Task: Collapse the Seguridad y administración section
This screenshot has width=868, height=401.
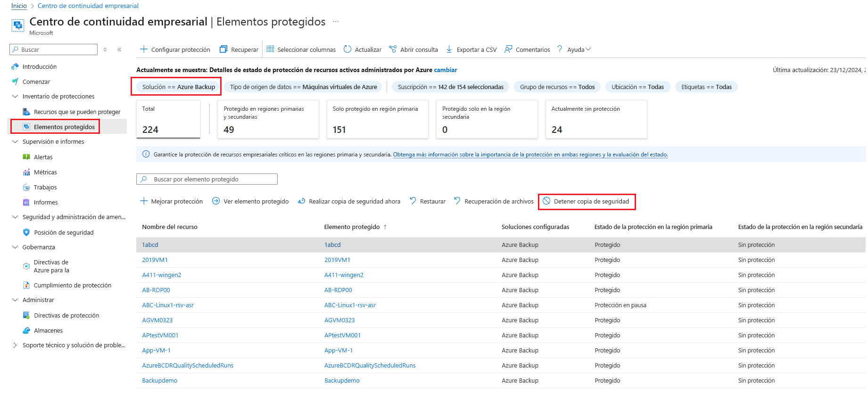Action: click(15, 217)
